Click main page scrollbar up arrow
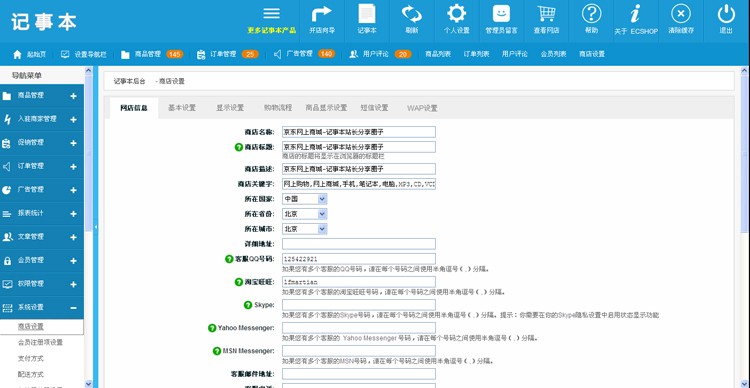 click(x=744, y=71)
